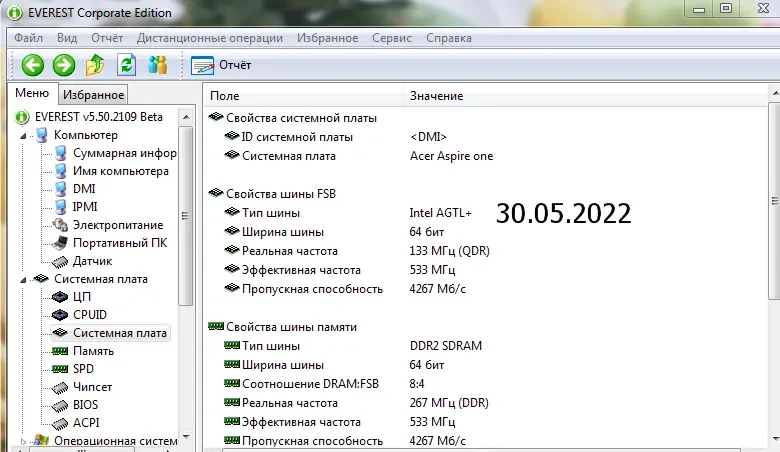Viewport: 780px width, 452px height.
Task: Select the DMI tree item
Action: [x=84, y=189]
